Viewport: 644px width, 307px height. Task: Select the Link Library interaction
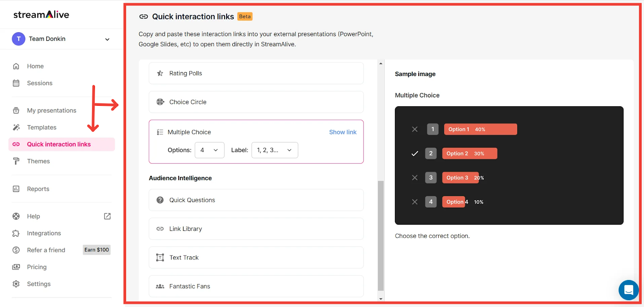[x=256, y=229]
